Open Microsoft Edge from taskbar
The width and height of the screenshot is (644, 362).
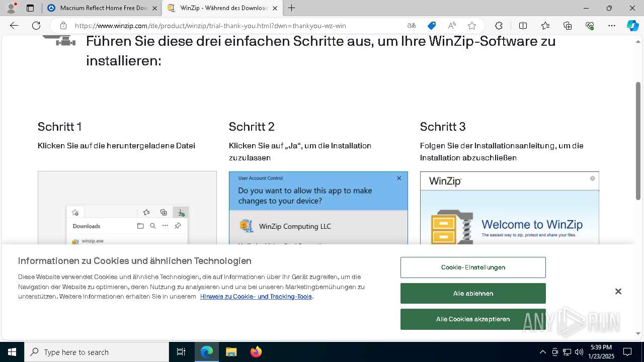pyautogui.click(x=207, y=352)
